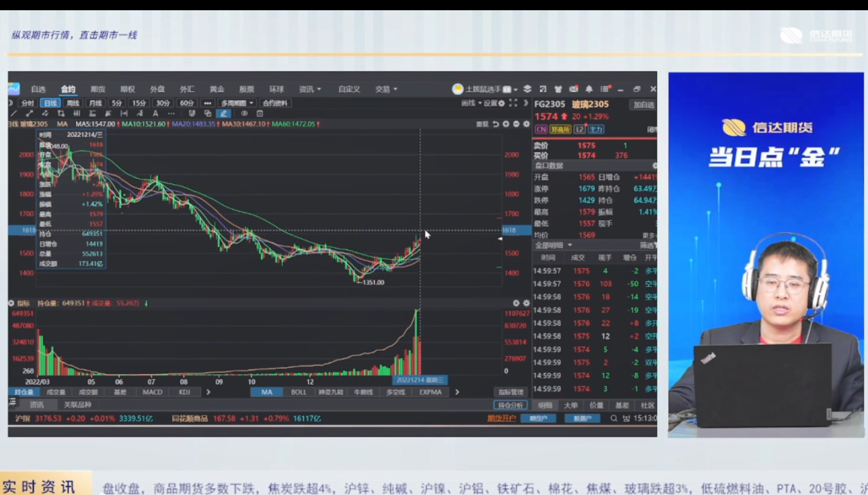Click the skin shirt icon
This screenshot has height=495, width=868.
[558, 89]
